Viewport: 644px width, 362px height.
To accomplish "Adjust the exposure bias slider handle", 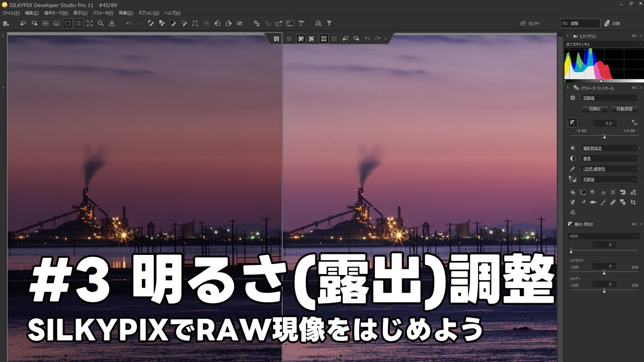I will point(604,137).
